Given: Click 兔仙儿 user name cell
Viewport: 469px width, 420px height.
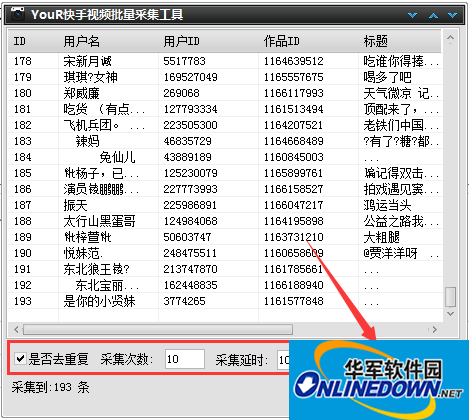Looking at the screenshot, I should (x=117, y=157).
